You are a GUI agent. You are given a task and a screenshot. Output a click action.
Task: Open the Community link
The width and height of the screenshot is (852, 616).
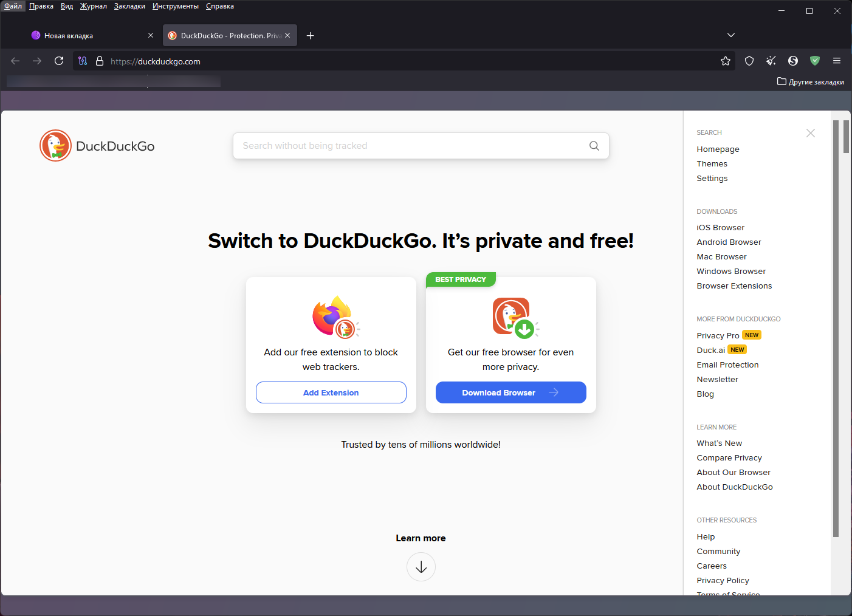tap(718, 552)
